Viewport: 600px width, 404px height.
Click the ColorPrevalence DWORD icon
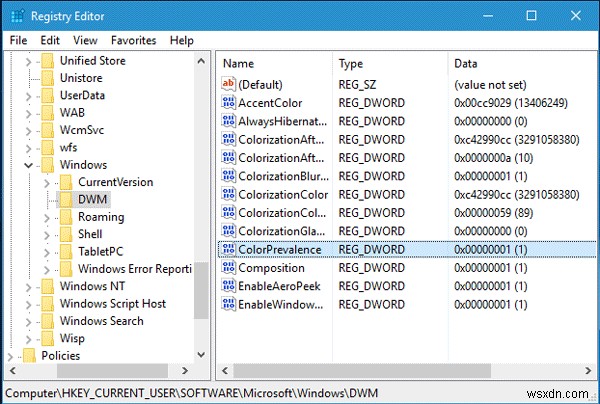coord(228,249)
